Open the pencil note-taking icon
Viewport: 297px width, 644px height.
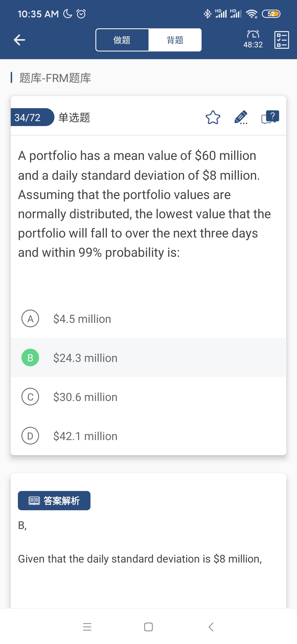click(241, 118)
